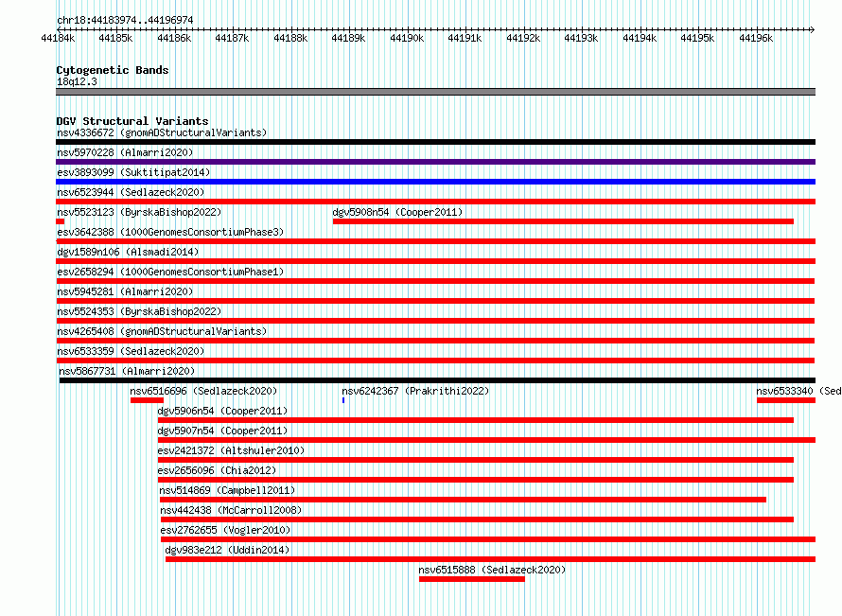Open nsv6533340 variant label
This screenshot has width=842, height=616.
pos(798,391)
